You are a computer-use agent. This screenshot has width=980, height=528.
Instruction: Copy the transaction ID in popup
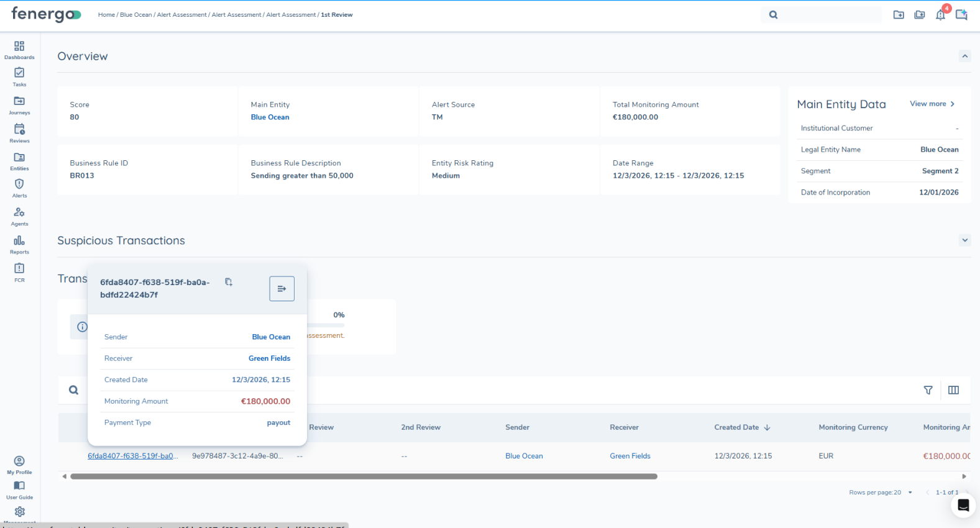click(229, 282)
